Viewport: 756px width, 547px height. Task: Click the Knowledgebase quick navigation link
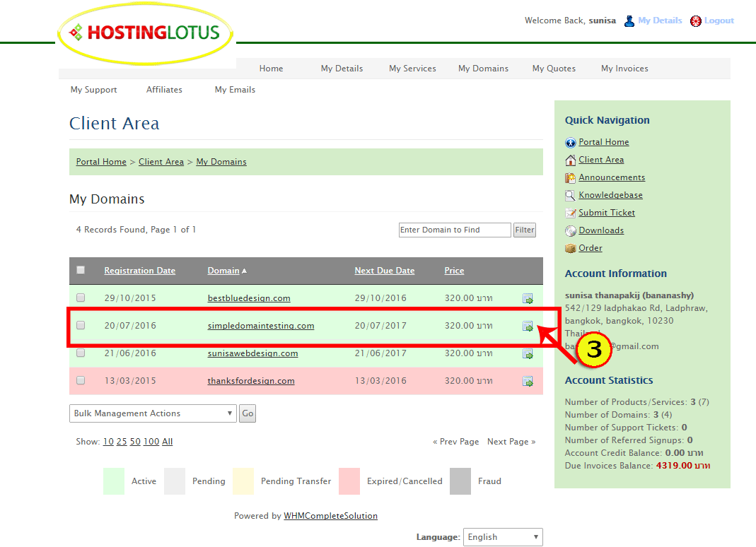coord(610,195)
